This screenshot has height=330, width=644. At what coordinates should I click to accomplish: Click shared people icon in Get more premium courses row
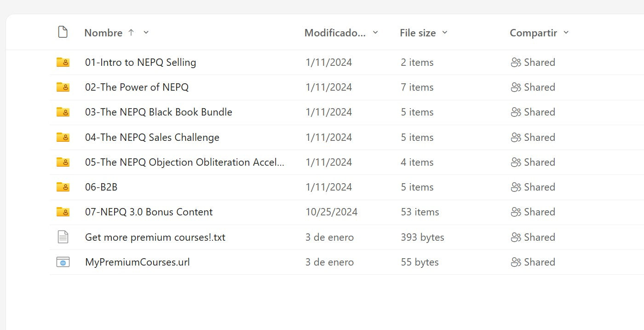click(x=516, y=237)
